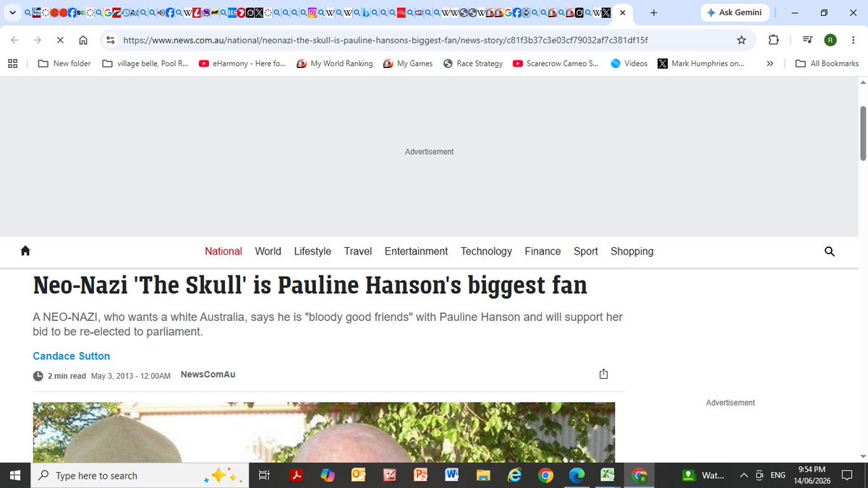Close the current active tab
This screenshot has width=868, height=488.
point(623,13)
